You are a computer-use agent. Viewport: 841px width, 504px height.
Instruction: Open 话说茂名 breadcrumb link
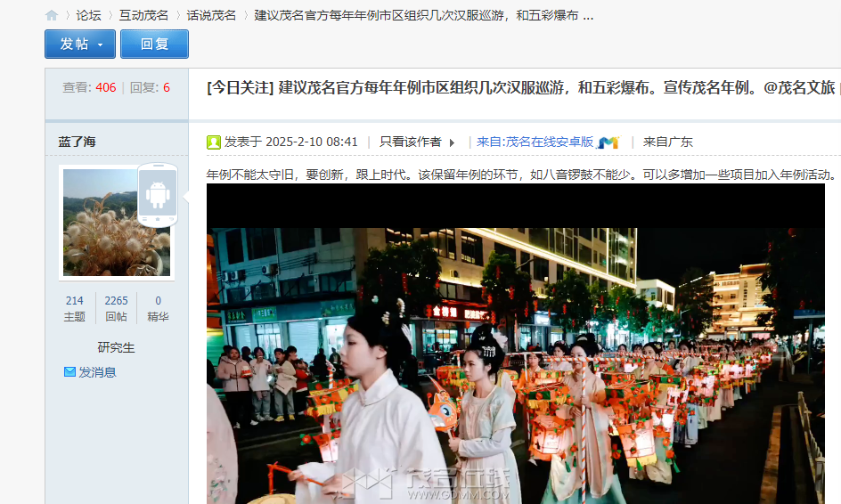211,15
